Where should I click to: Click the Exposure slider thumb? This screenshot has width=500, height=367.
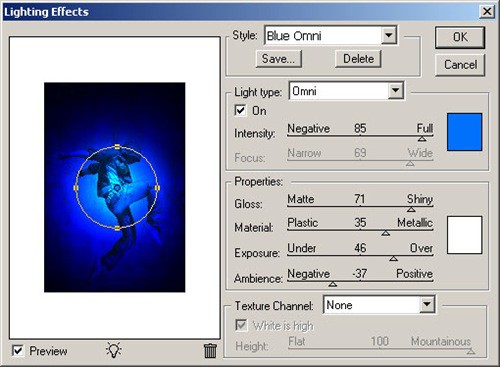tap(394, 258)
